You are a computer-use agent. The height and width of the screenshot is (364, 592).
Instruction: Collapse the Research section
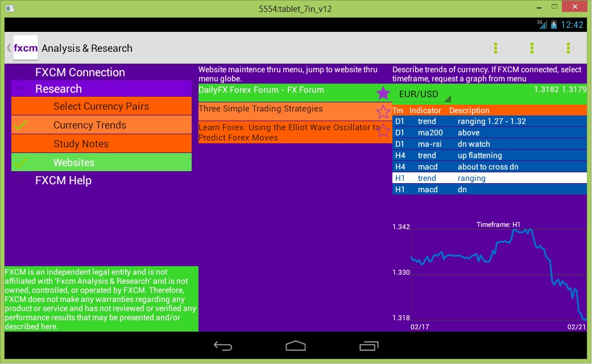click(x=102, y=89)
